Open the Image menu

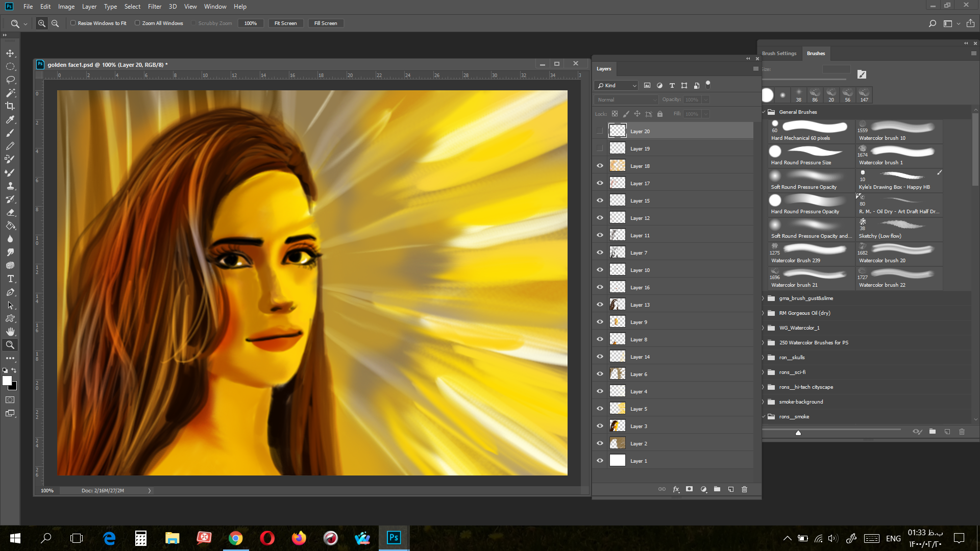[x=66, y=7]
